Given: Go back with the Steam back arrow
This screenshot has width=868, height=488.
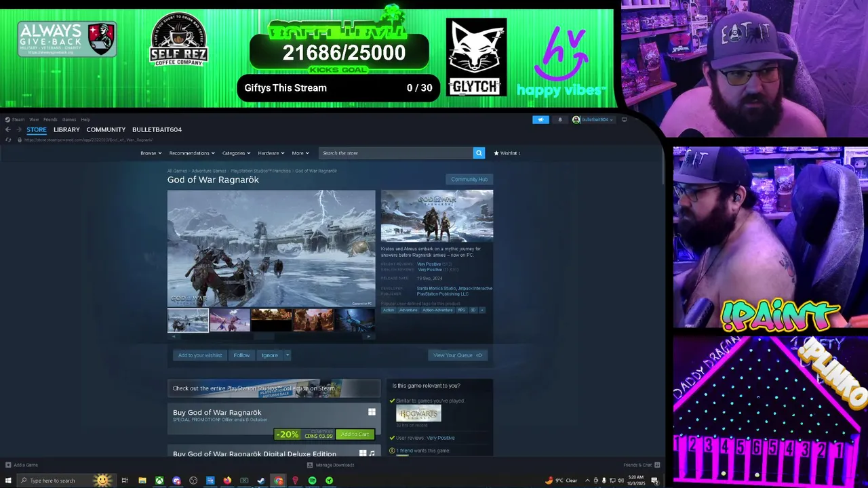Looking at the screenshot, I should (7, 129).
